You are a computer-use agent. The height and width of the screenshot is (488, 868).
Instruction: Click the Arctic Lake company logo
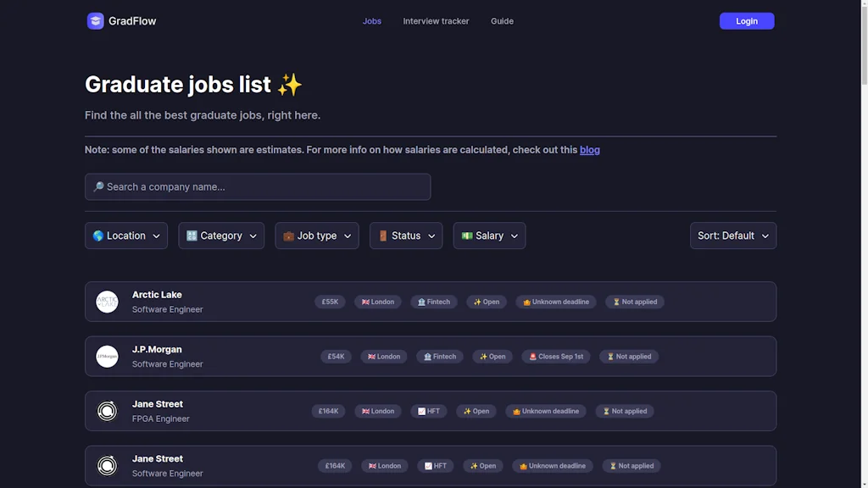point(107,301)
